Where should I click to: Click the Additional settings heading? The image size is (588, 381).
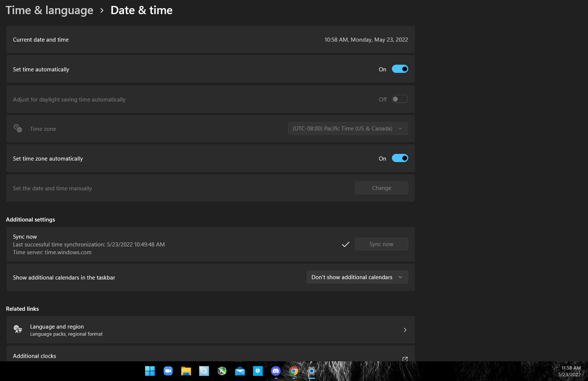(x=31, y=220)
